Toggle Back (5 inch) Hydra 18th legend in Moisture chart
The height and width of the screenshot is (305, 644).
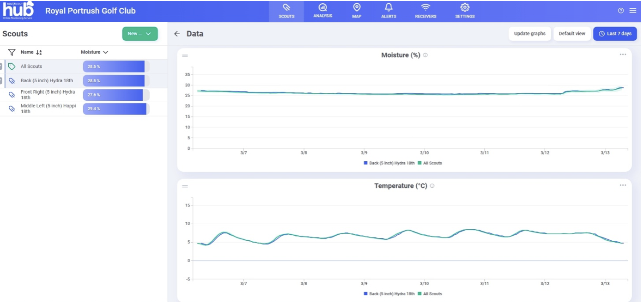click(x=389, y=163)
